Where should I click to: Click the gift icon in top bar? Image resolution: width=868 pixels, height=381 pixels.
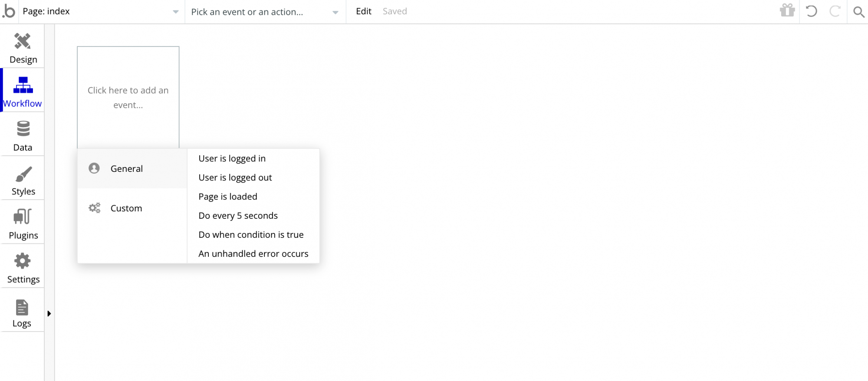(x=787, y=11)
